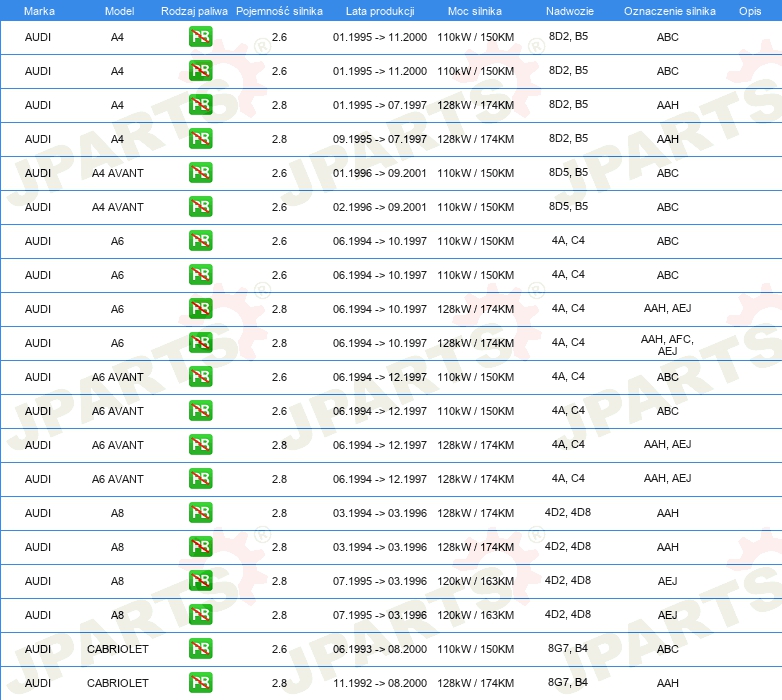Screen dimensions: 782x700
Task: Click 'A4 AVANT' in row starting 01.1996
Action: point(118,173)
